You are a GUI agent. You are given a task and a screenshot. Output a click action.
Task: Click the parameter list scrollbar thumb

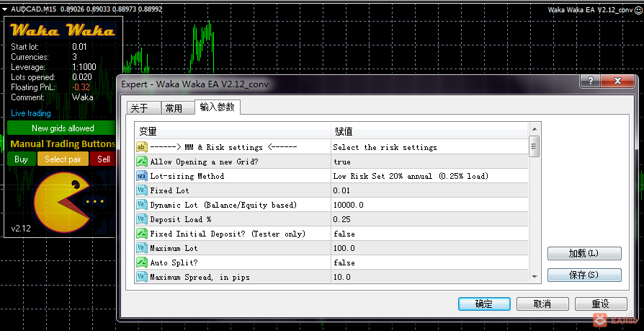[535, 146]
